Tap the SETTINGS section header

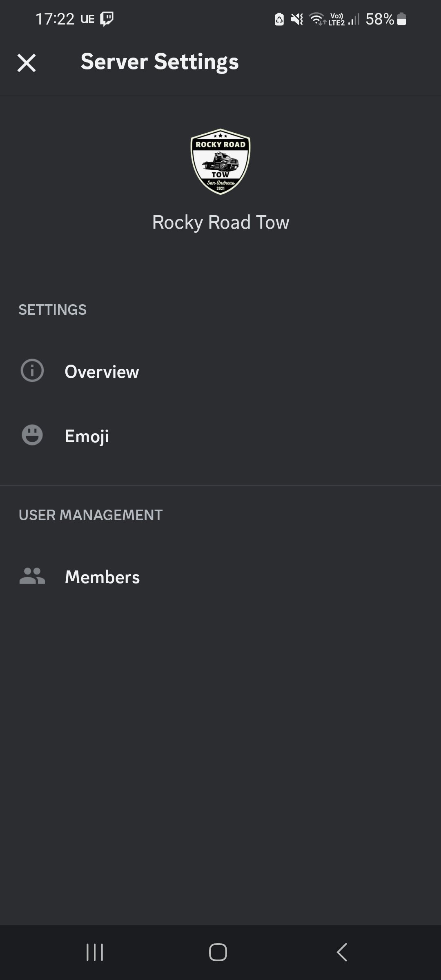point(53,310)
